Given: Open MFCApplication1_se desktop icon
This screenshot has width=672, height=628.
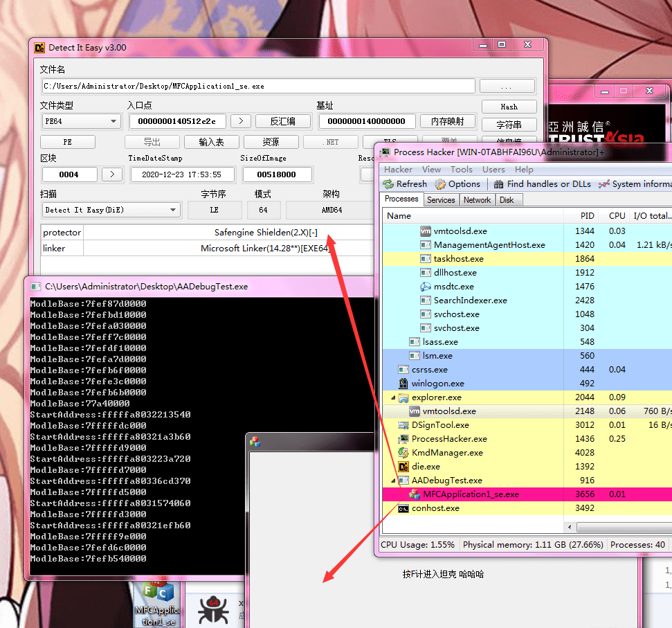Looking at the screenshot, I should (x=158, y=604).
